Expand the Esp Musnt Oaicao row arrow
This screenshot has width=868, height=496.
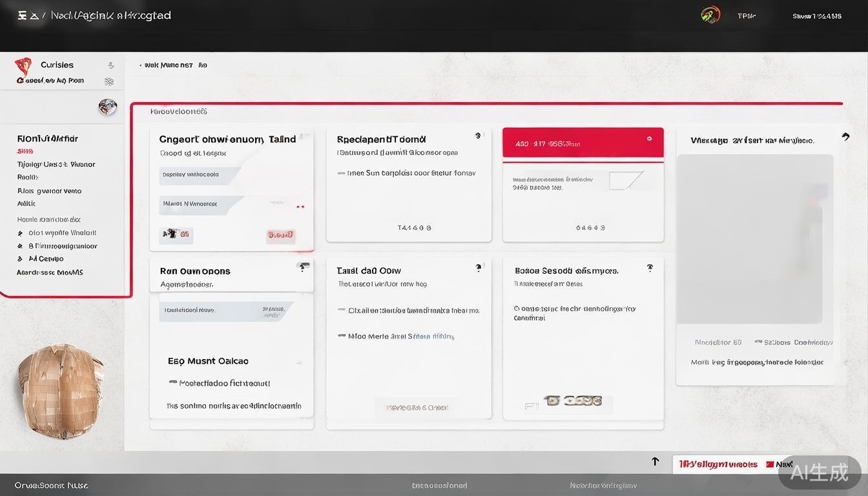[299, 363]
